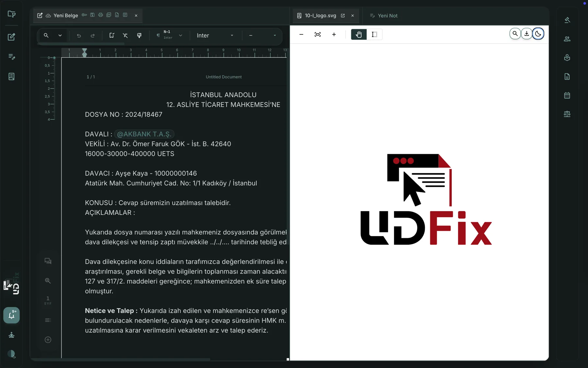Switch to the text selection tool
This screenshot has width=588, height=368.
374,34
